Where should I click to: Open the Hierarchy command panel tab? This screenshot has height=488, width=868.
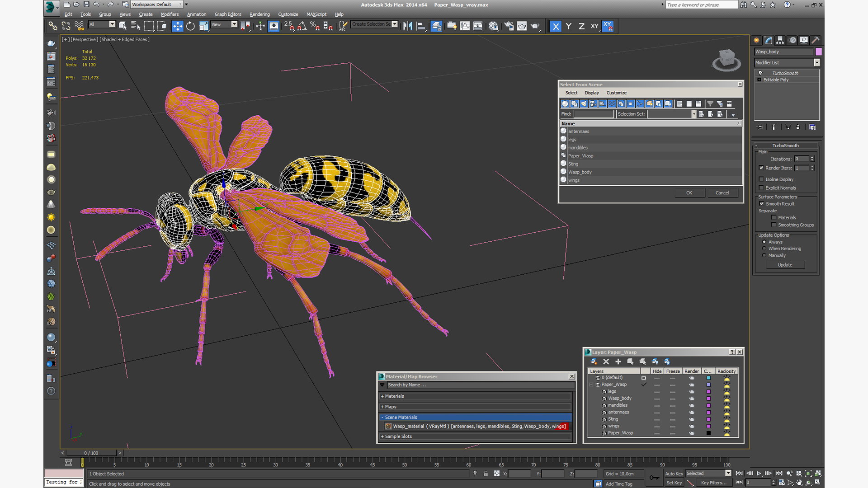(780, 40)
